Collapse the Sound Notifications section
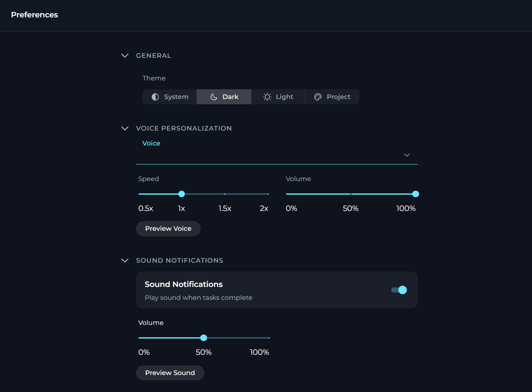Image resolution: width=532 pixels, height=392 pixels. 125,261
